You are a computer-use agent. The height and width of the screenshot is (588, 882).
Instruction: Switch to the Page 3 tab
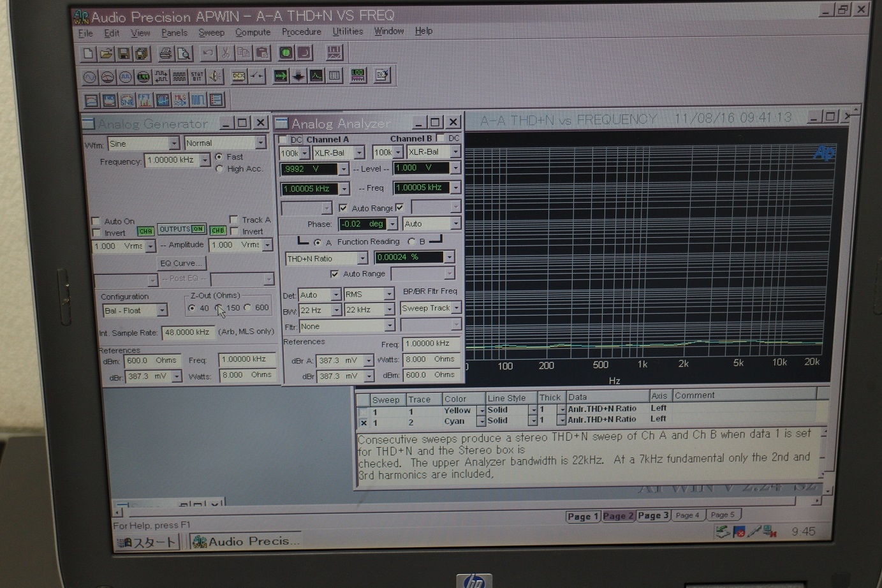click(653, 515)
